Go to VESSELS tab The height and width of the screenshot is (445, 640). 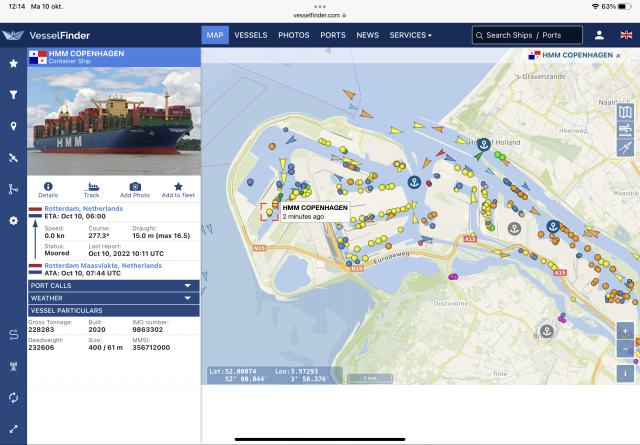[251, 35]
